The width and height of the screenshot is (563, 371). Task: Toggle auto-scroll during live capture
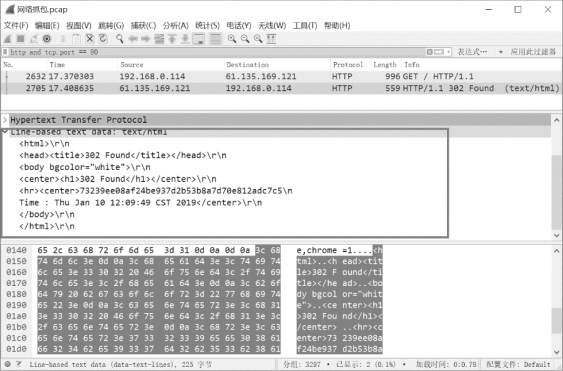click(199, 39)
